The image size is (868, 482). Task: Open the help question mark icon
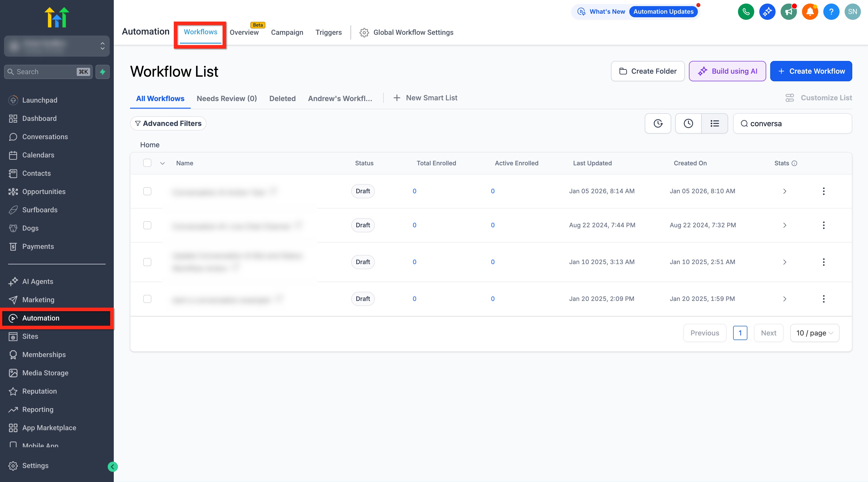(x=831, y=12)
